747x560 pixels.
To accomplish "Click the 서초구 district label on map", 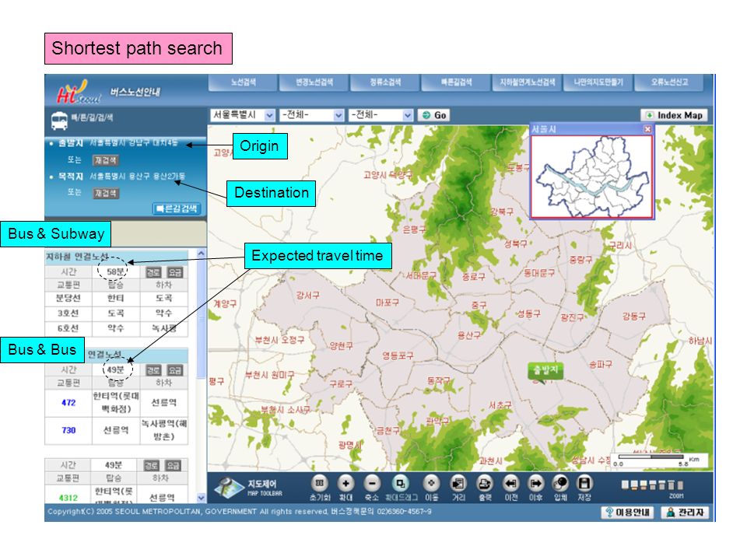I will coord(500,405).
